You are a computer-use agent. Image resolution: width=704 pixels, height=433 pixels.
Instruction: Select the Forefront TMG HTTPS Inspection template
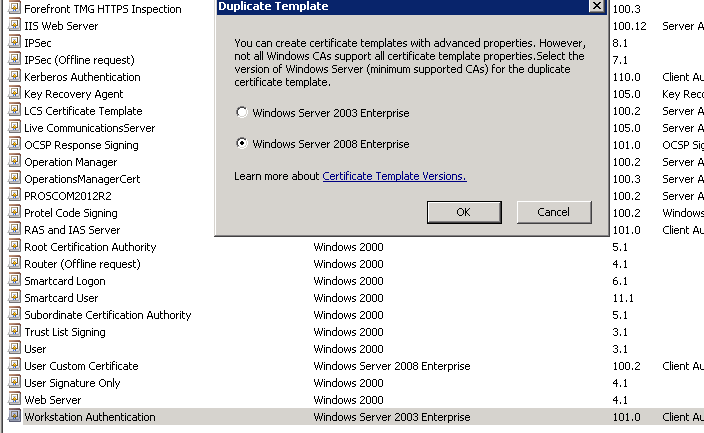click(102, 9)
